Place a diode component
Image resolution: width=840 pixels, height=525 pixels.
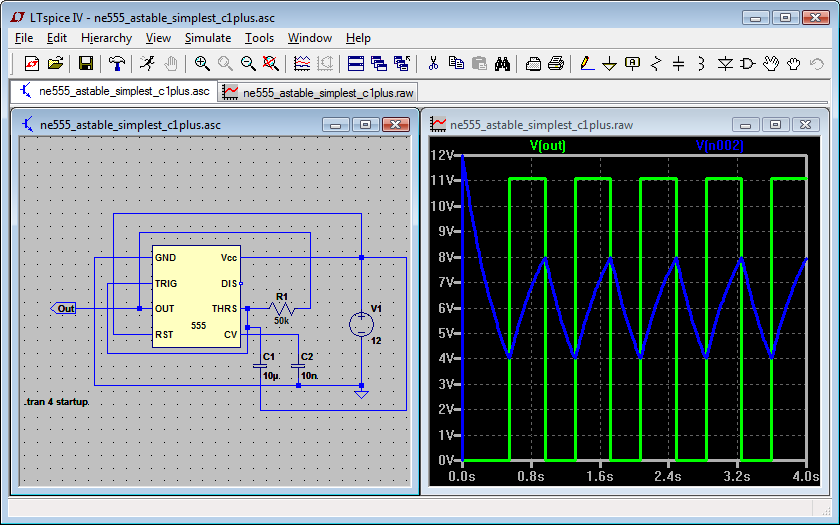click(725, 64)
